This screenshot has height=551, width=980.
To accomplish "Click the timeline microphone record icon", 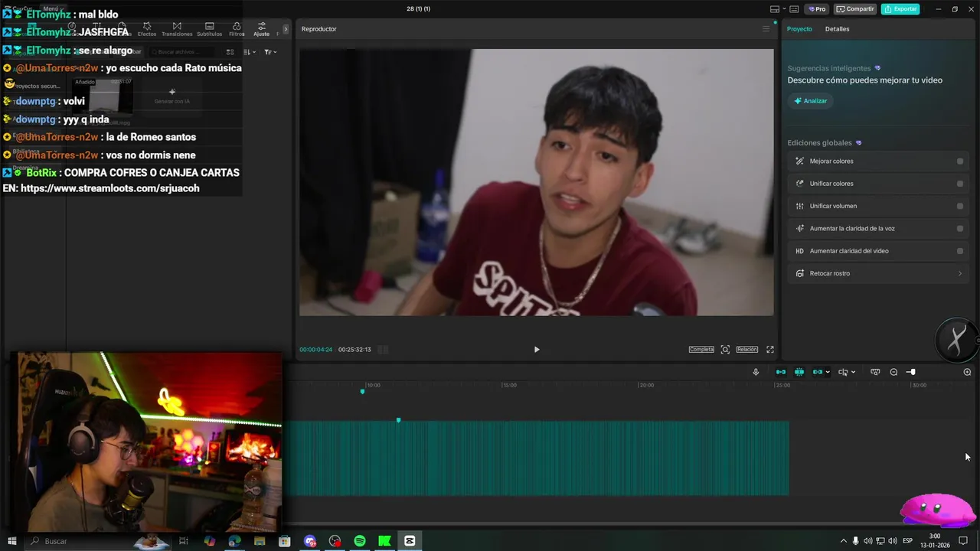I will pos(756,372).
